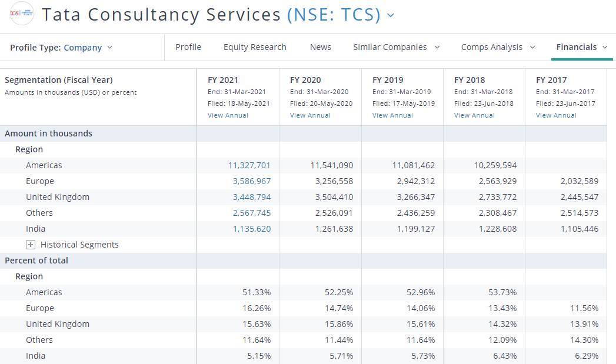616x364 pixels.
Task: Go to the Equity Research tab
Action: pyautogui.click(x=255, y=47)
